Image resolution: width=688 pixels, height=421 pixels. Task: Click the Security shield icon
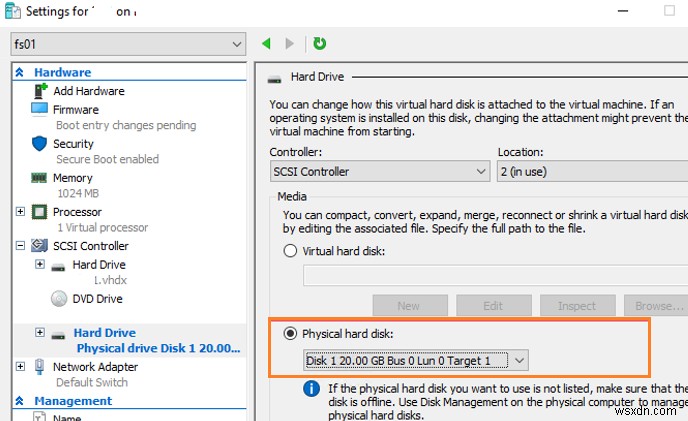39,144
